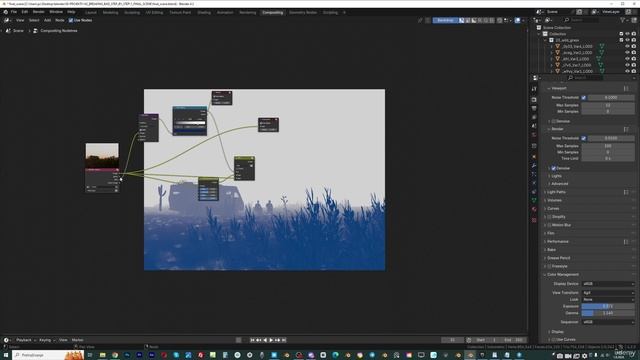Open the Scene properties tab icon

pos(534,126)
